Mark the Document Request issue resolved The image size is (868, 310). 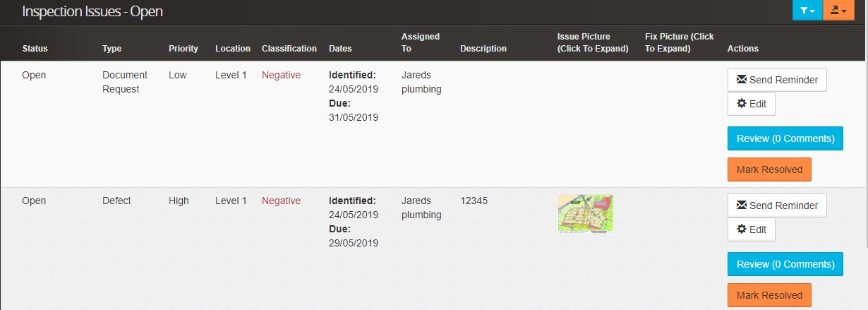tap(769, 169)
